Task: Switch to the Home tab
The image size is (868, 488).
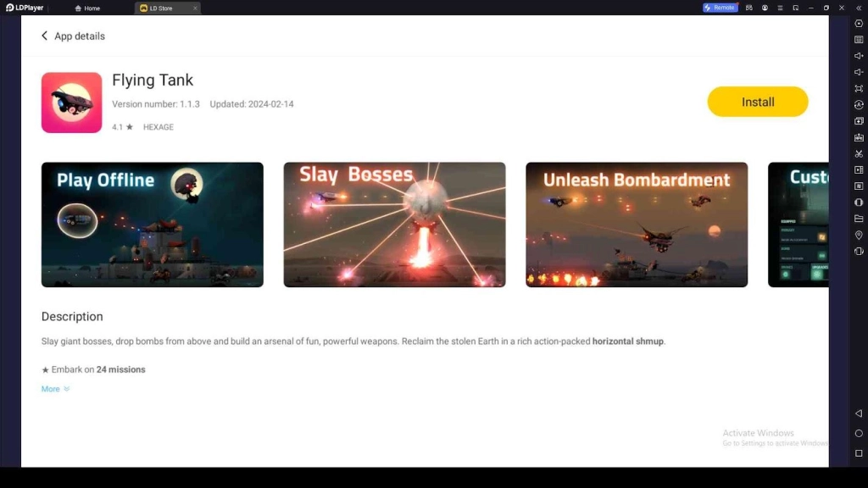Action: (x=87, y=8)
